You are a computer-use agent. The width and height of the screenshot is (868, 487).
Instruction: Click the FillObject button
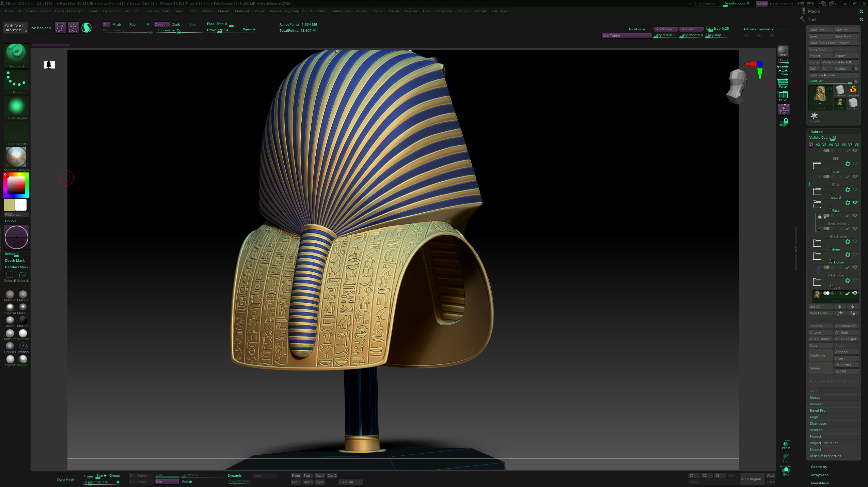(x=16, y=215)
